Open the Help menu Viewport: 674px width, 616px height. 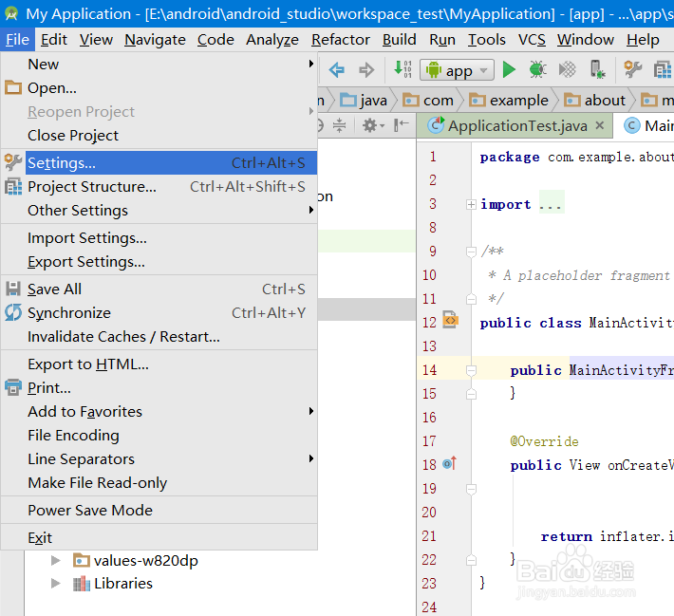point(643,40)
